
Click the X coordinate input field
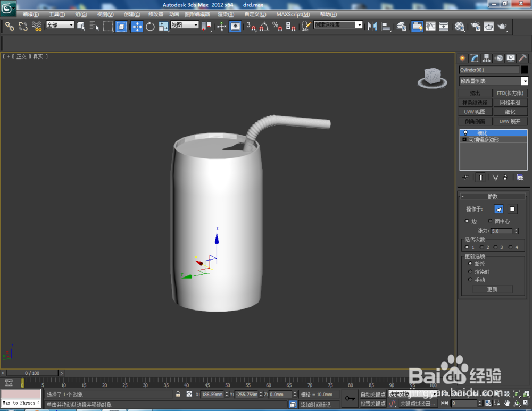[x=212, y=395]
